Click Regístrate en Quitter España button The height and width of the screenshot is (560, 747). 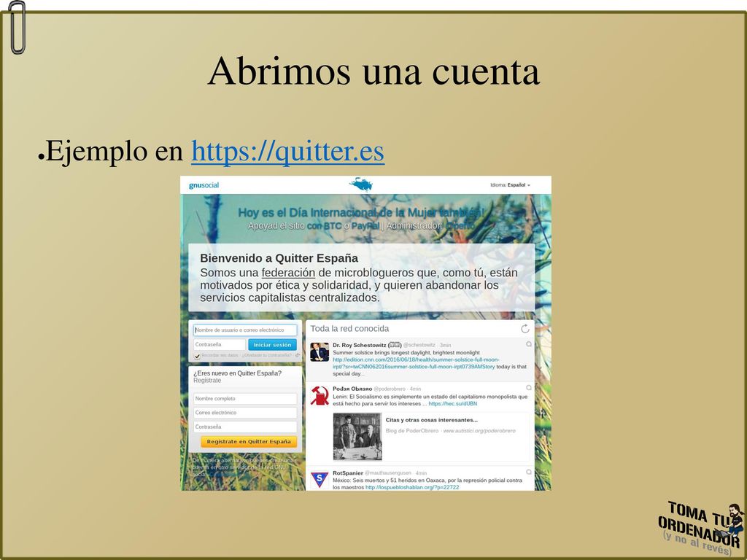[x=249, y=441]
